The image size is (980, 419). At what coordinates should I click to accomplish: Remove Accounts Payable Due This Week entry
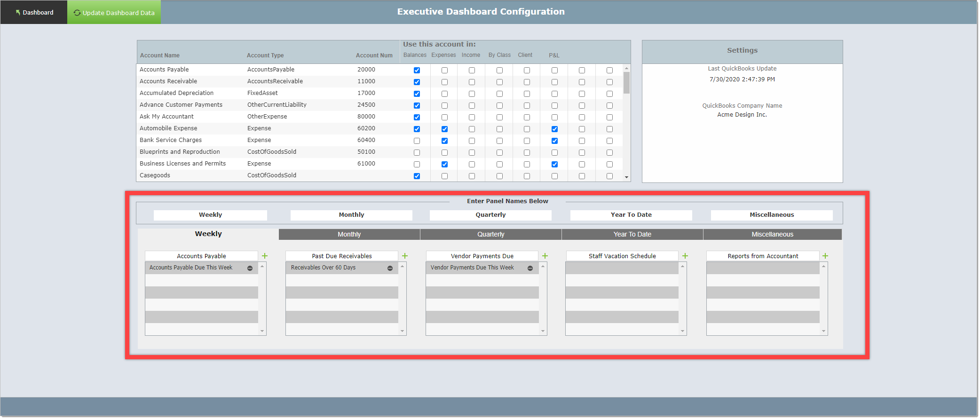pyautogui.click(x=250, y=268)
